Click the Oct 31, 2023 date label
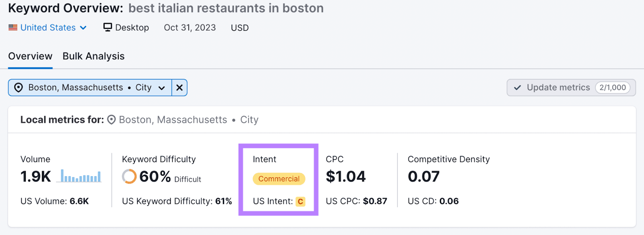 coord(190,27)
